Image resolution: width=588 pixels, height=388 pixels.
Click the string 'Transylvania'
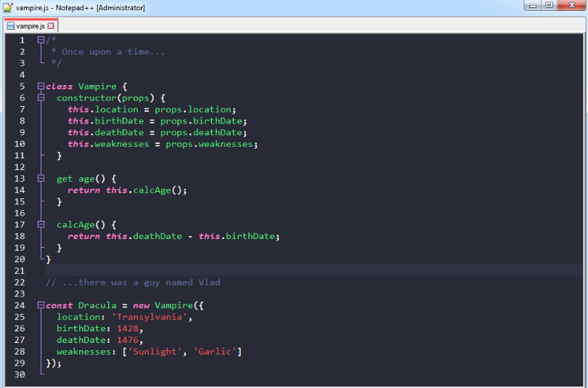click(150, 317)
